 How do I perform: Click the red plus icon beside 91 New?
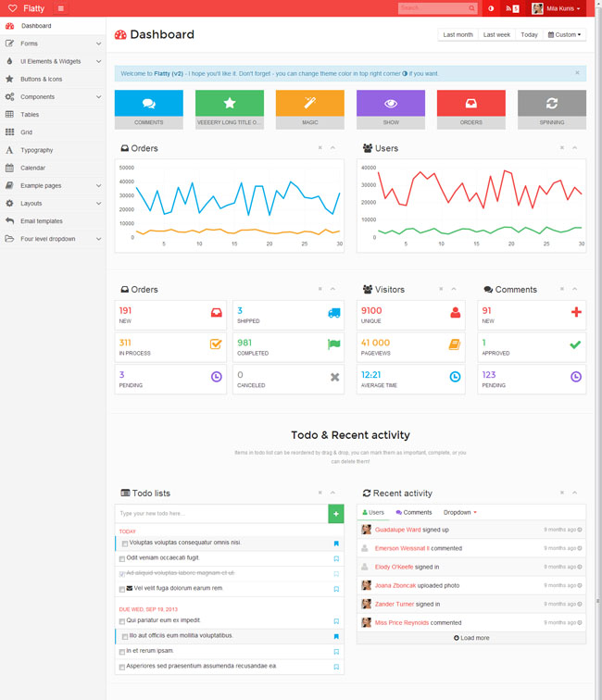[x=576, y=312]
